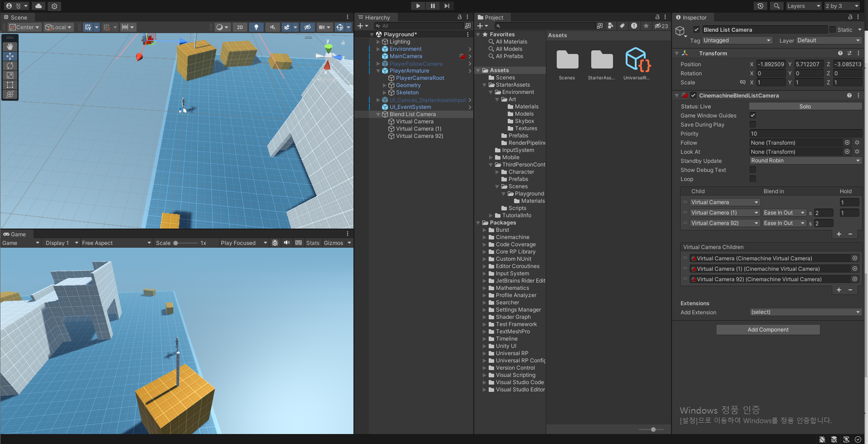868x444 pixels.
Task: Select the Rotate tool
Action: click(x=10, y=66)
